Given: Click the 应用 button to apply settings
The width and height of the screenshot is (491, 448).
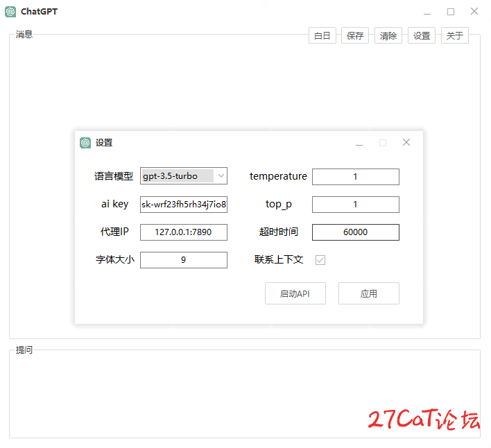Looking at the screenshot, I should click(x=369, y=293).
